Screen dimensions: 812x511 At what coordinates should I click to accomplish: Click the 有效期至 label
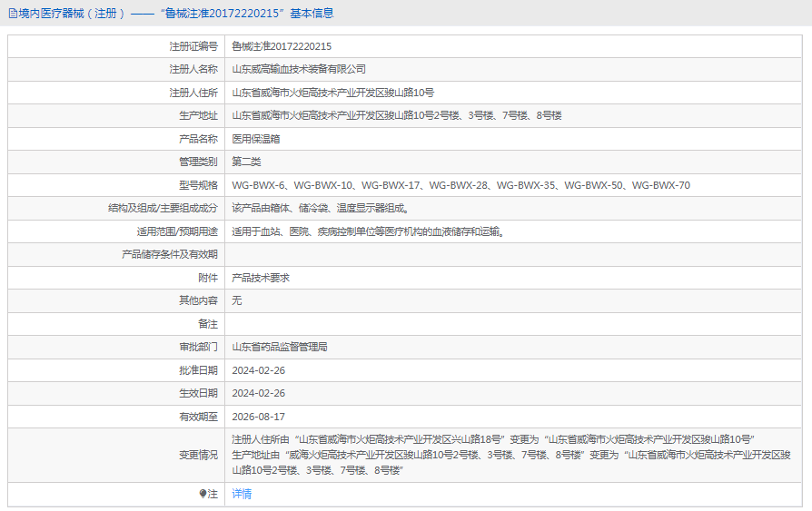coord(198,417)
